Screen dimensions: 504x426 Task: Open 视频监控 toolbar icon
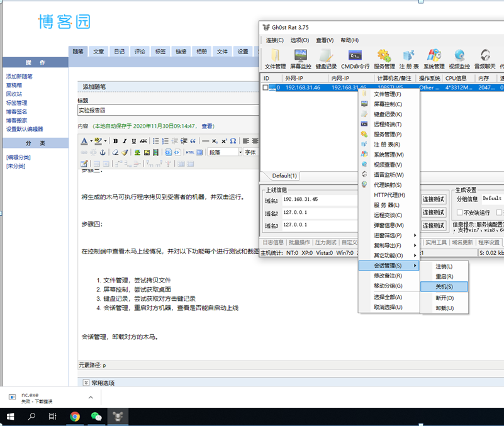tap(459, 59)
